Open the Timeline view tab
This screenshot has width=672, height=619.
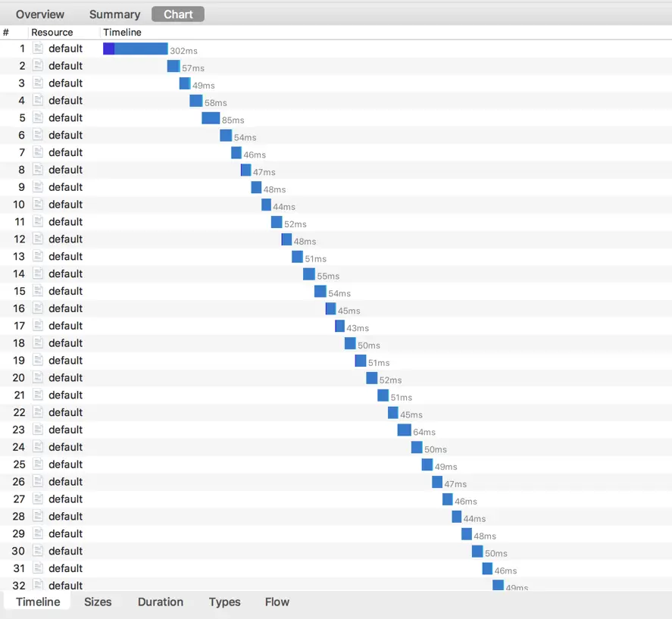click(x=38, y=602)
